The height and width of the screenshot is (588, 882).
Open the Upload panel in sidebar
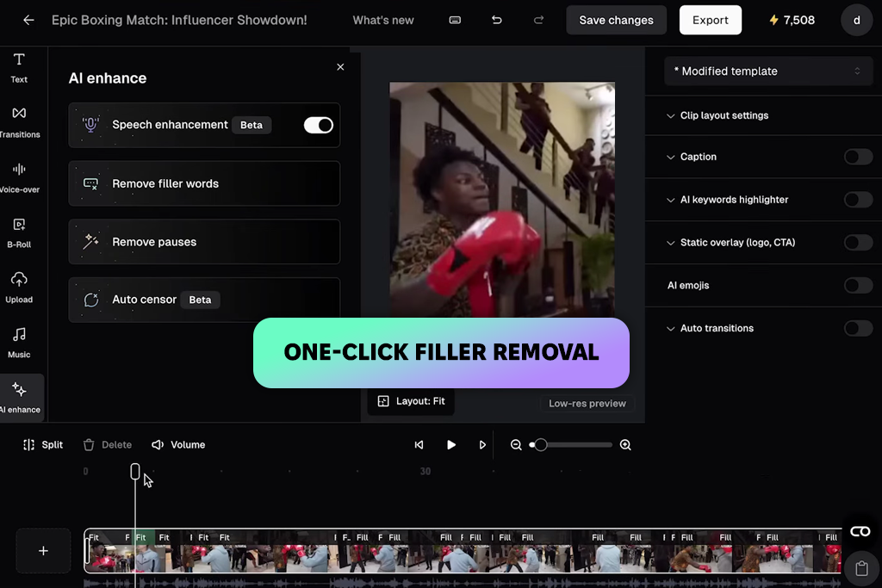[x=19, y=288]
